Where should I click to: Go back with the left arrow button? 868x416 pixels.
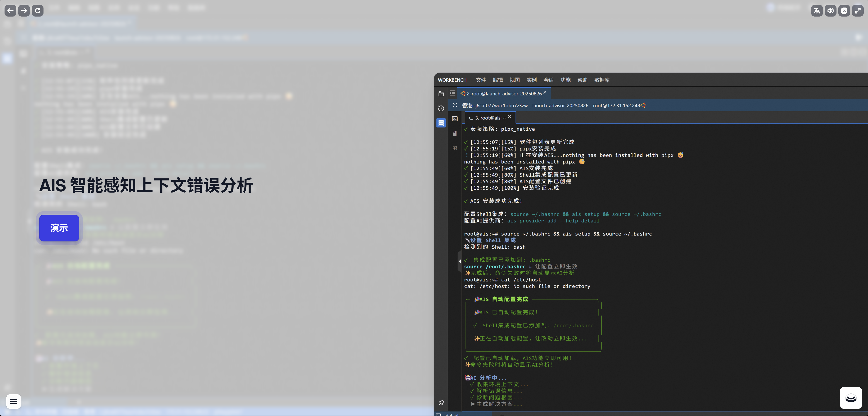[x=10, y=10]
